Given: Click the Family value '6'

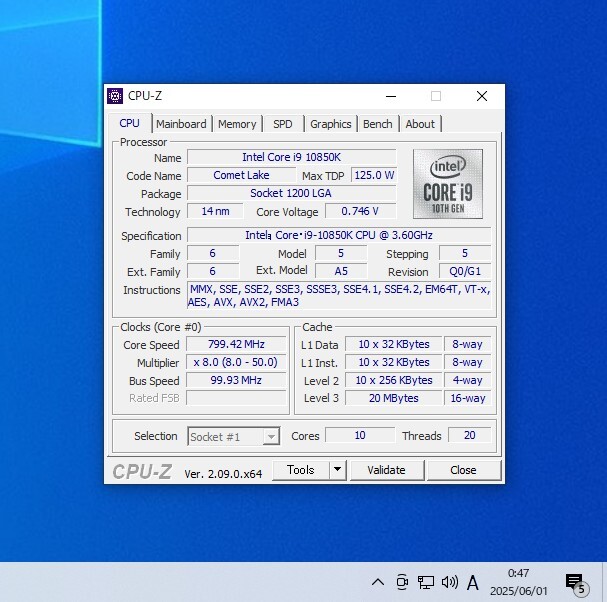Looking at the screenshot, I should pos(213,253).
